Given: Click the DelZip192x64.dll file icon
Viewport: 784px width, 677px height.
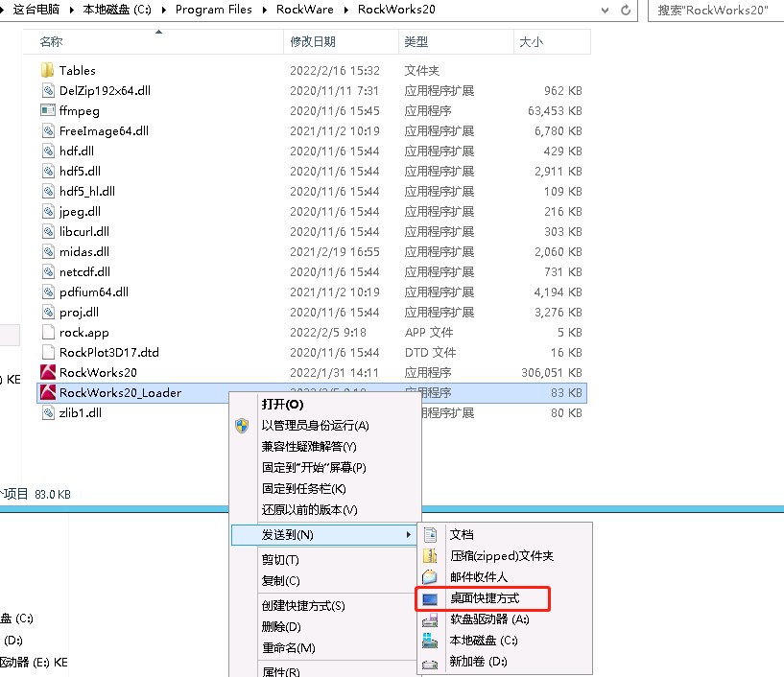Looking at the screenshot, I should (48, 90).
